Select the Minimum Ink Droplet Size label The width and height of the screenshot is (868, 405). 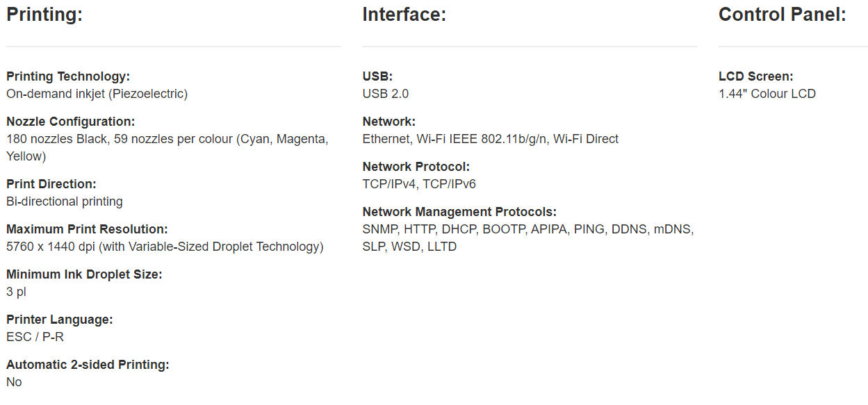point(84,274)
